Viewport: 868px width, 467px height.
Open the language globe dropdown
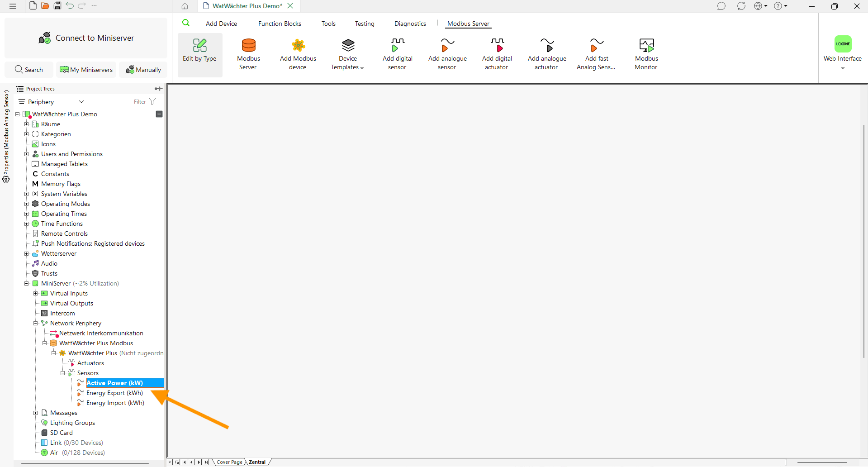(x=760, y=6)
